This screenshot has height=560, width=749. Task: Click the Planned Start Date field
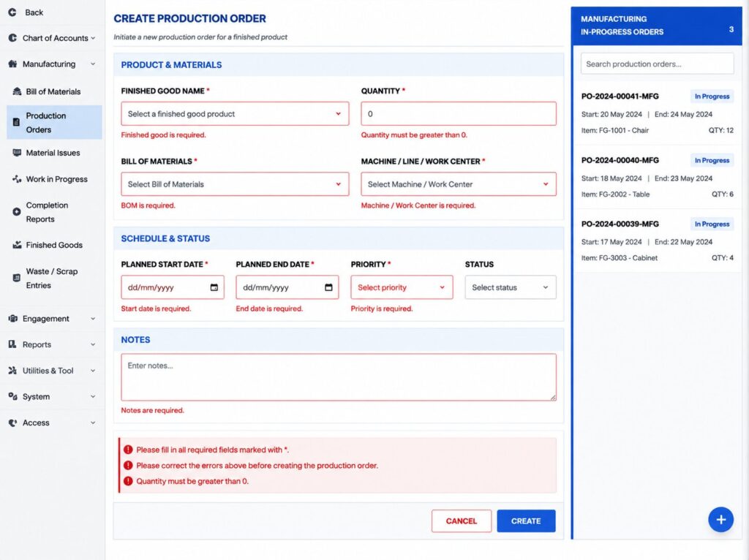click(x=173, y=287)
